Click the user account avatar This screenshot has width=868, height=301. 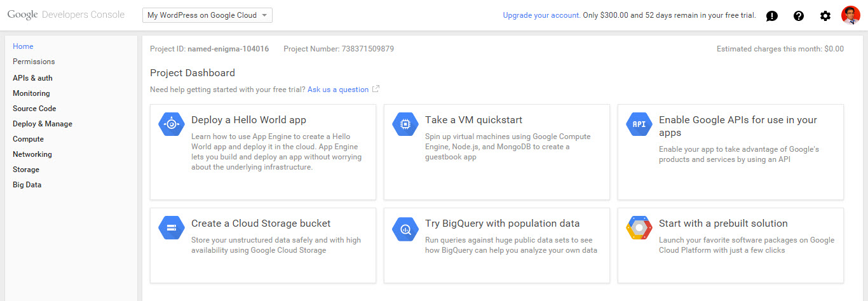pos(851,15)
